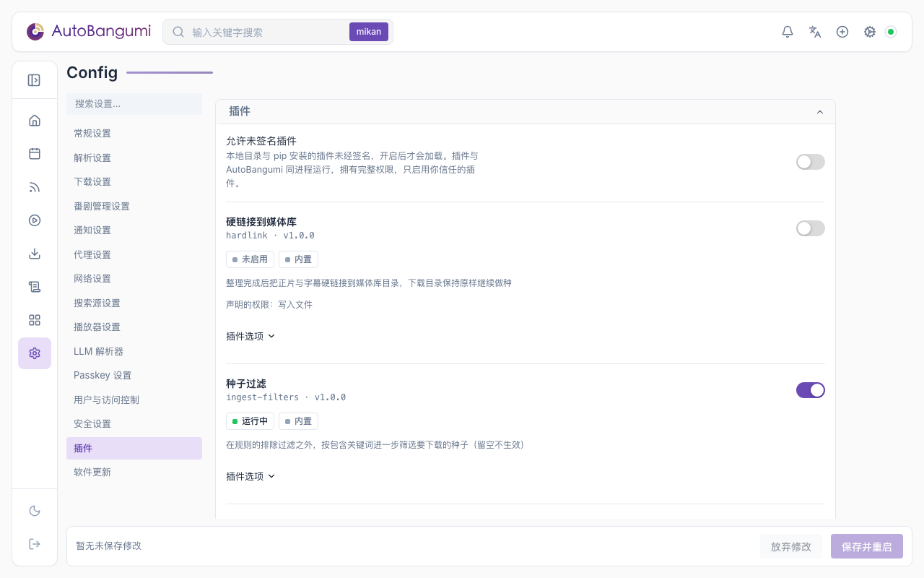Image resolution: width=924 pixels, height=578 pixels.
Task: Click the 保存并重启 button
Action: [x=867, y=547]
